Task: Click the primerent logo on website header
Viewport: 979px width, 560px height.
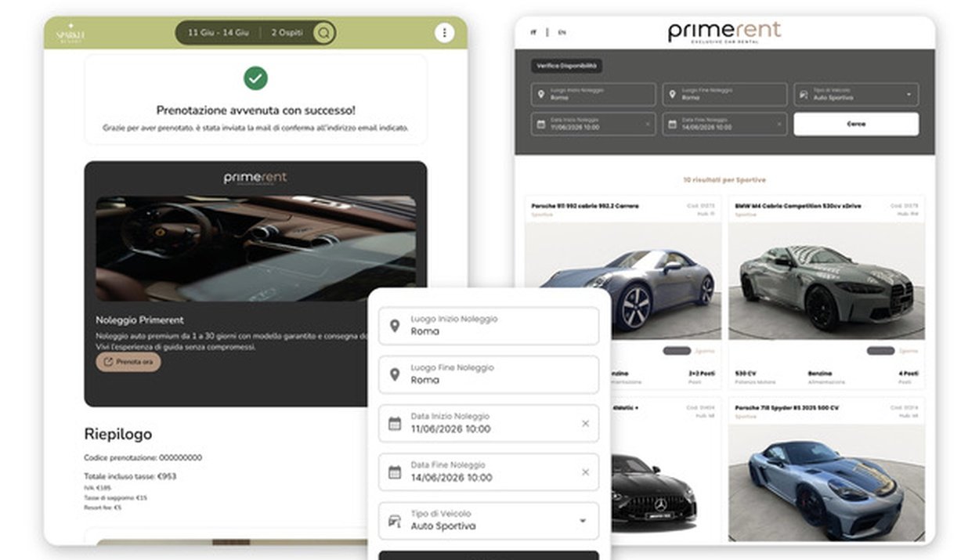Action: [x=724, y=32]
